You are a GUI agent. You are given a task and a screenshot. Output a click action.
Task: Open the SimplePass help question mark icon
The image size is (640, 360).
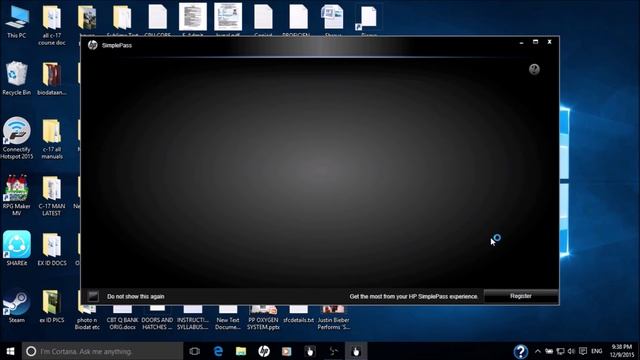point(534,69)
